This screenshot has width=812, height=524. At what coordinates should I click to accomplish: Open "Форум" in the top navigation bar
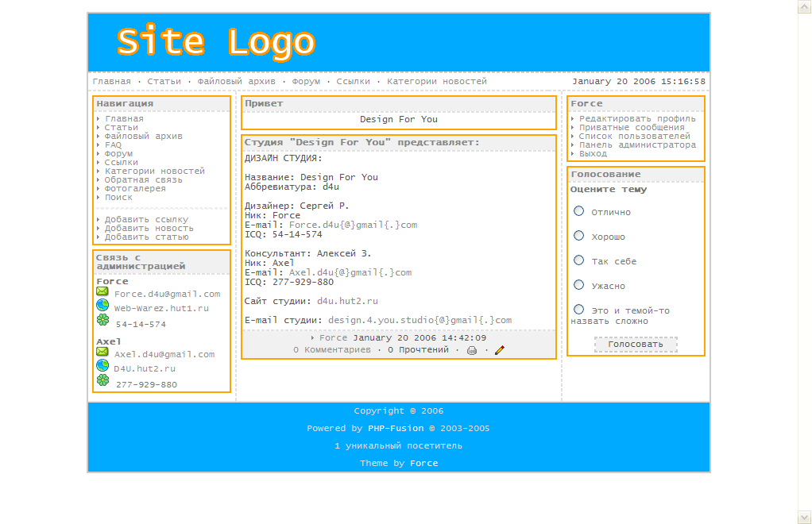tap(306, 82)
